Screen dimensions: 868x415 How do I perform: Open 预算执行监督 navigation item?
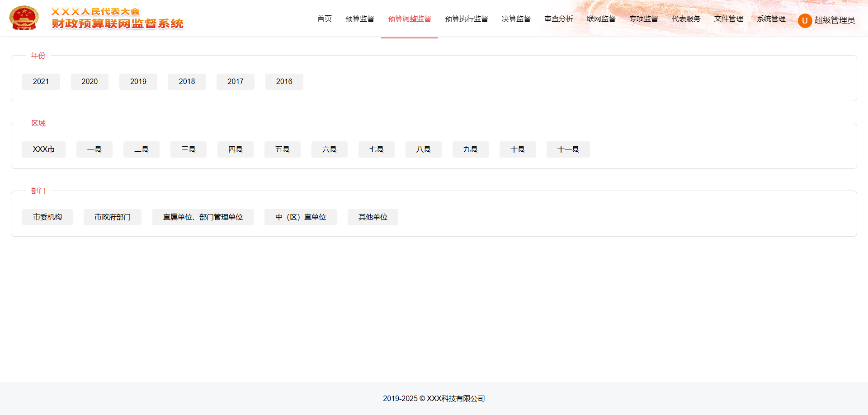pos(467,19)
